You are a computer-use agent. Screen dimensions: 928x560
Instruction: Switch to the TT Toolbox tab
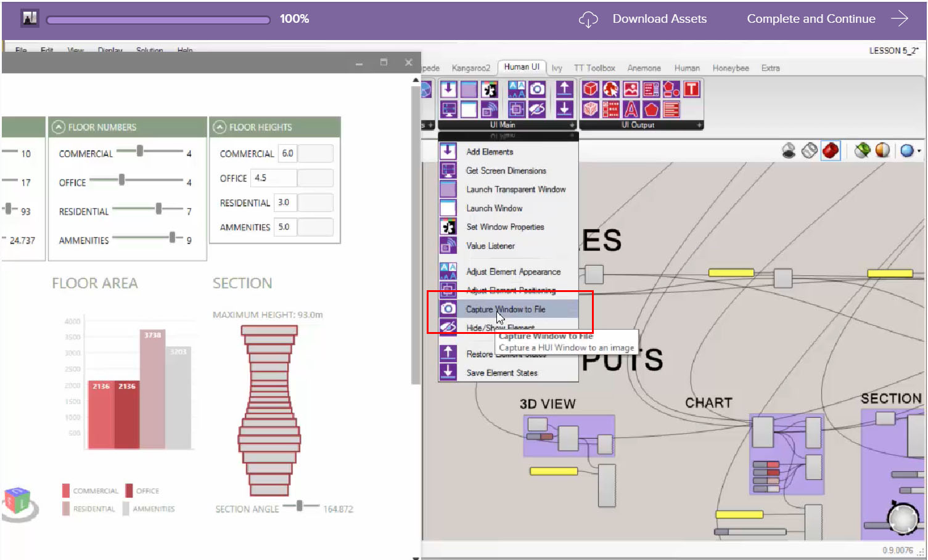pos(594,68)
